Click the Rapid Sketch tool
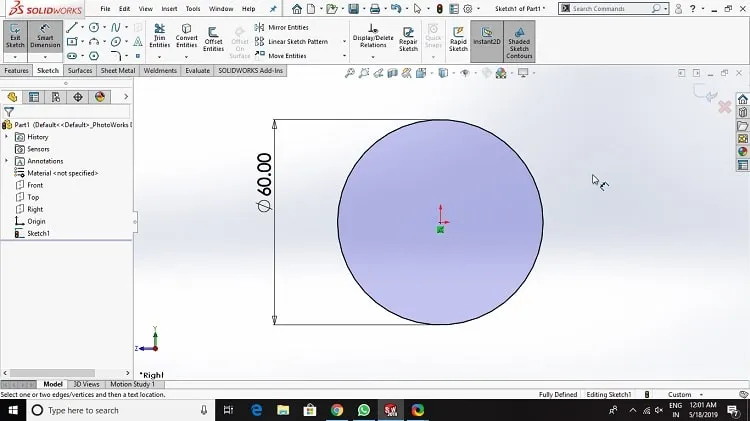This screenshot has width=750, height=421. pos(458,38)
